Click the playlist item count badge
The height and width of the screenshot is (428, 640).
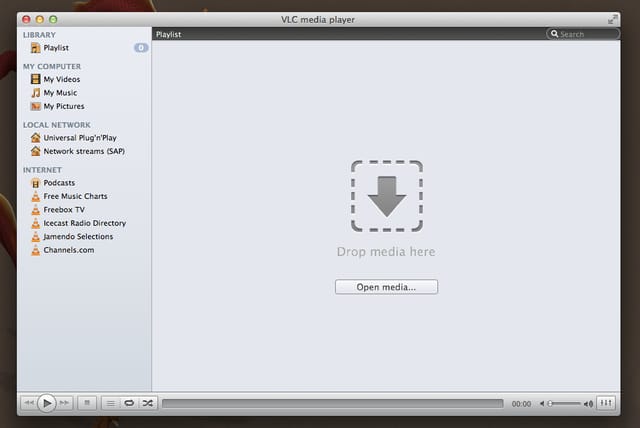(141, 48)
